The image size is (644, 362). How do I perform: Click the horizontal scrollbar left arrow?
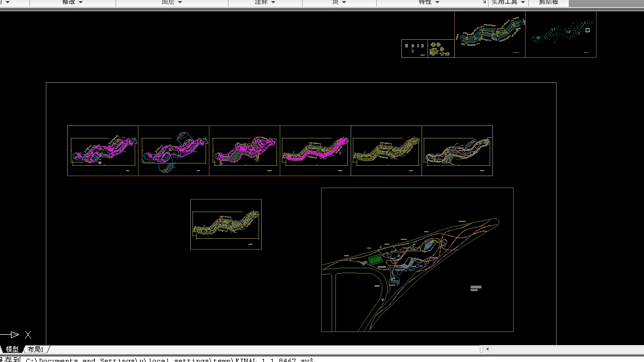click(x=487, y=349)
